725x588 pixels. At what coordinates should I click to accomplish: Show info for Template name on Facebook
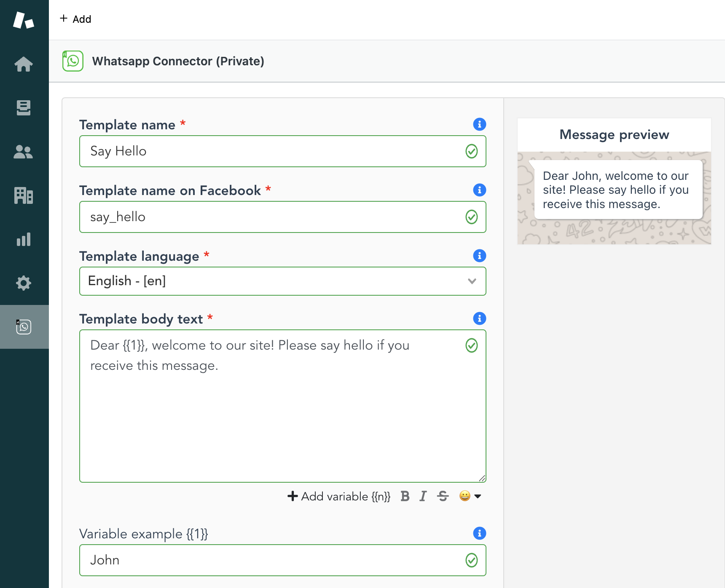coord(479,190)
